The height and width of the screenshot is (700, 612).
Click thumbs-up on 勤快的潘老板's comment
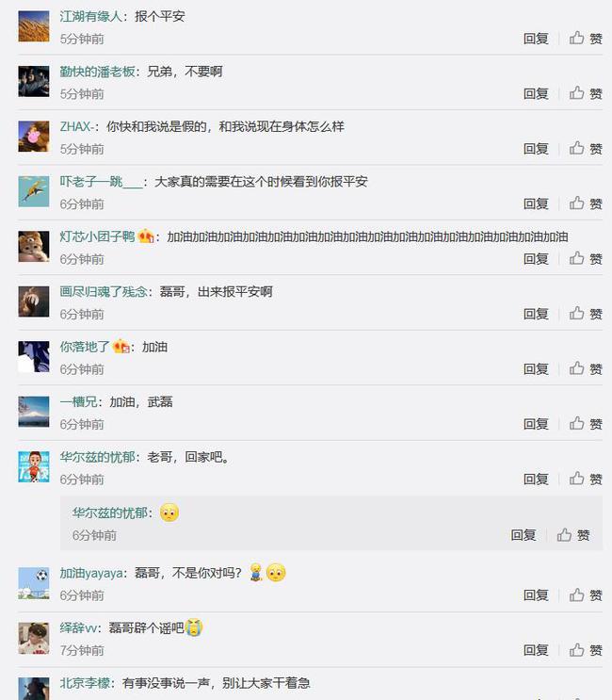(586, 93)
